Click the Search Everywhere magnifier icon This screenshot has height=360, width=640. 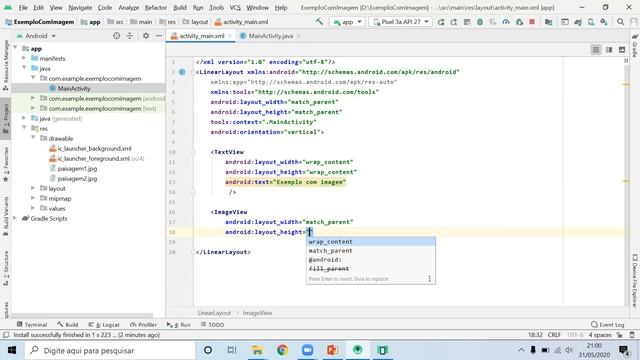click(620, 22)
